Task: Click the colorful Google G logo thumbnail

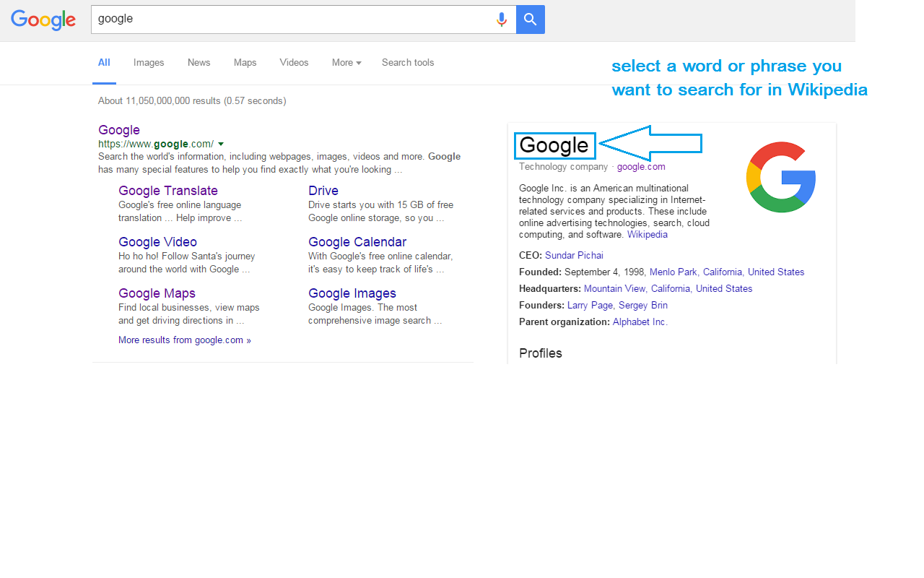Action: (x=781, y=177)
